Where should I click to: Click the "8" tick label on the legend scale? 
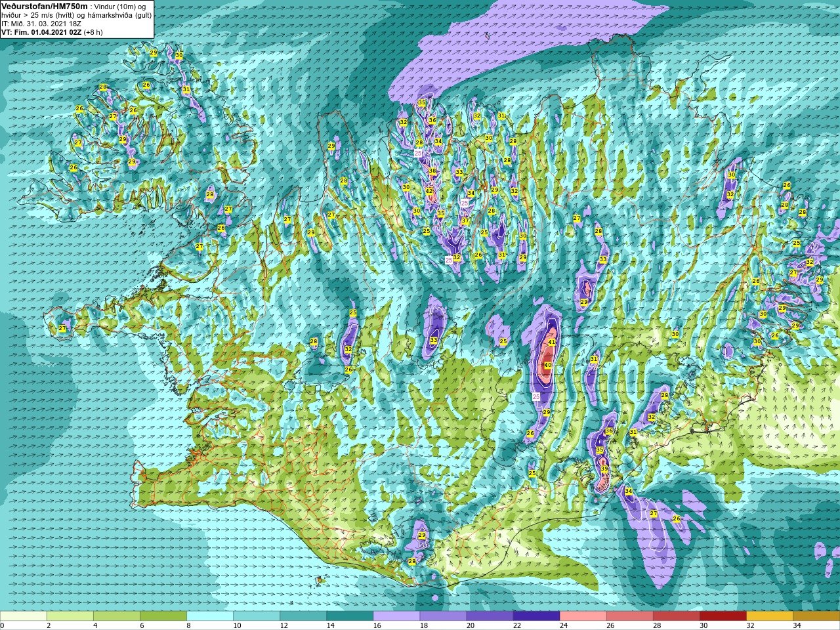[x=188, y=625]
